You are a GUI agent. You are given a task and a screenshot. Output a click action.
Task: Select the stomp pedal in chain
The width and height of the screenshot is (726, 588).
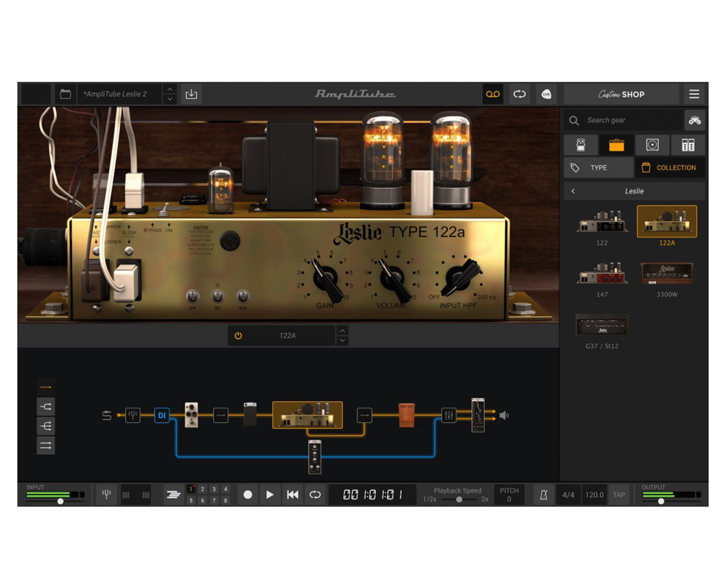[x=191, y=415]
